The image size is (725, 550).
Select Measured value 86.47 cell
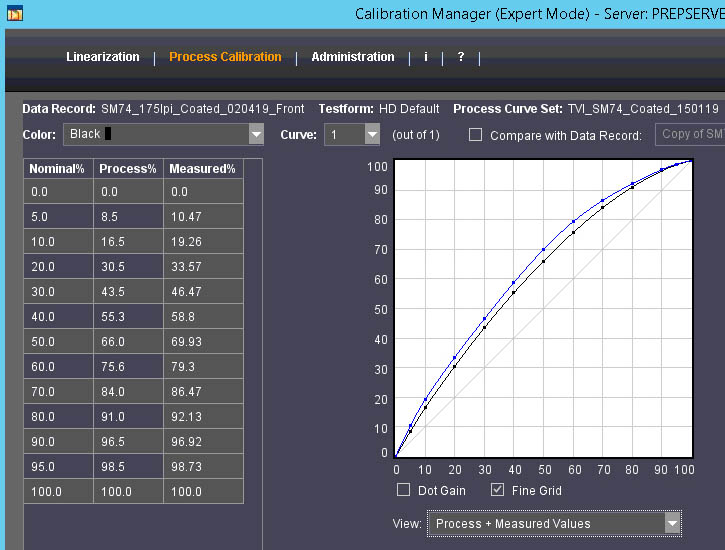(203, 391)
